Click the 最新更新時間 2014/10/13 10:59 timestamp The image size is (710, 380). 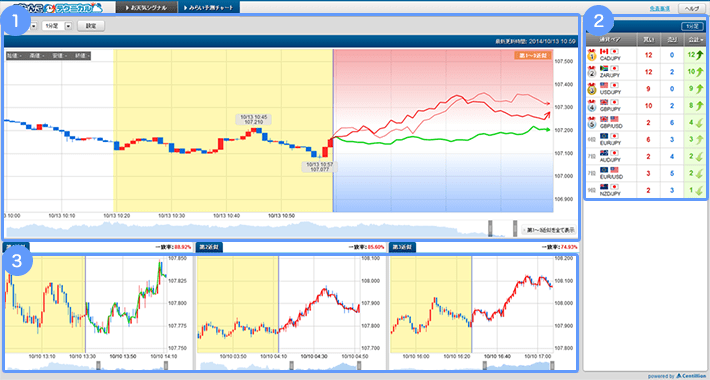pyautogui.click(x=536, y=42)
